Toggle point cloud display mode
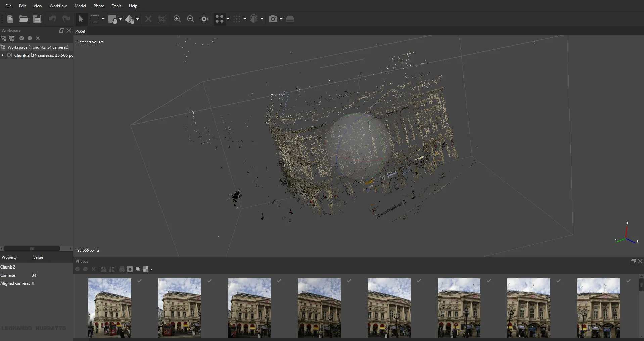This screenshot has width=644, height=341. [x=219, y=19]
